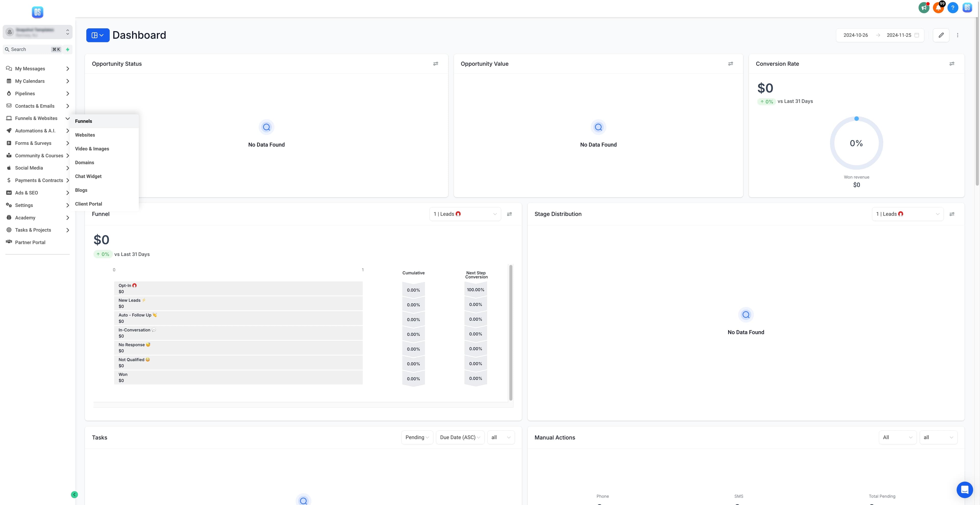Click the My Calendars calendar icon
The width and height of the screenshot is (980, 505).
tap(9, 81)
